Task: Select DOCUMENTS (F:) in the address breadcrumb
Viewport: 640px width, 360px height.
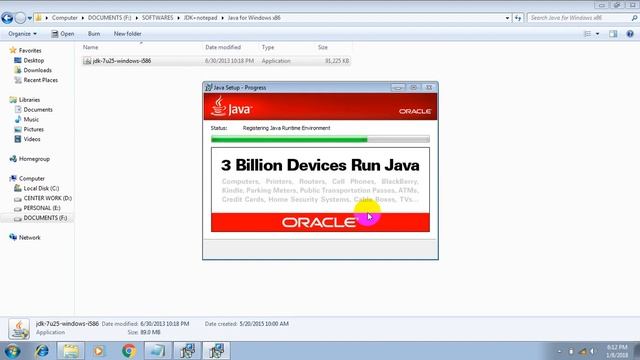Action: tap(109, 18)
